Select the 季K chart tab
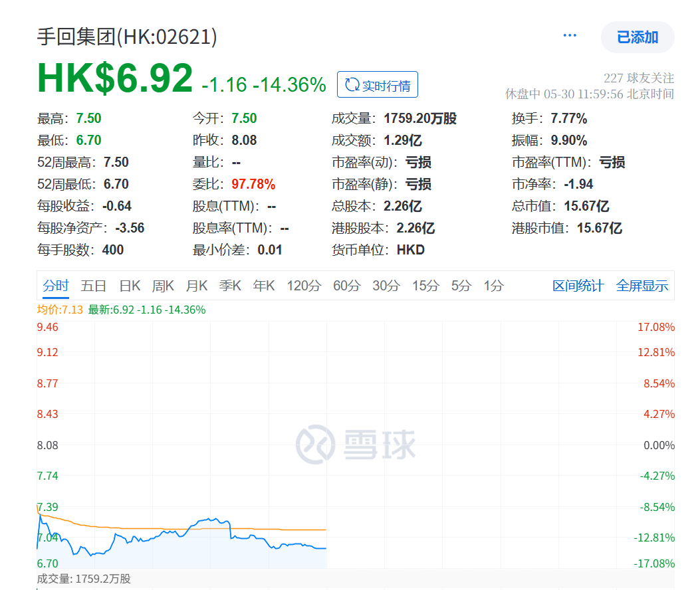The image size is (700, 590). [x=231, y=286]
